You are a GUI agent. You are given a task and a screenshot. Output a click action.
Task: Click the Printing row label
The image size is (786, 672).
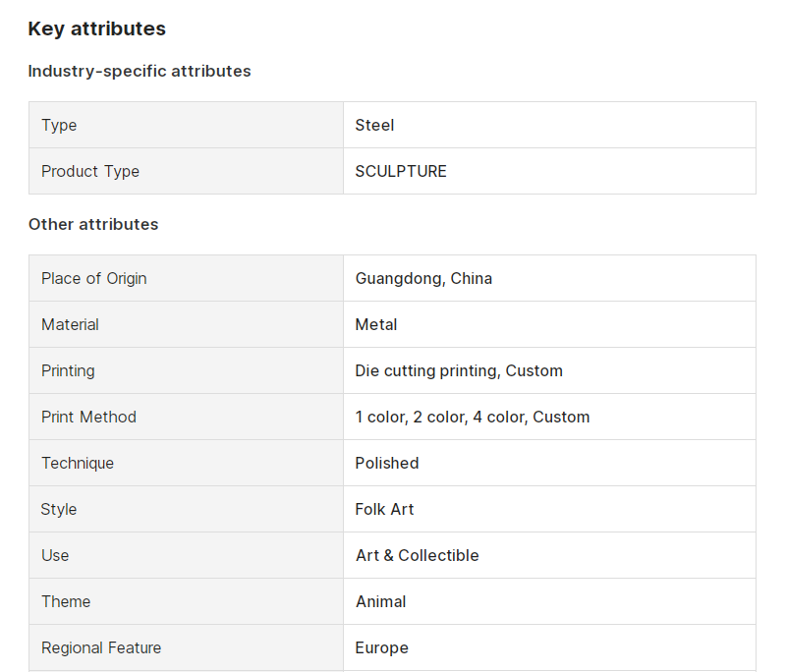68,370
